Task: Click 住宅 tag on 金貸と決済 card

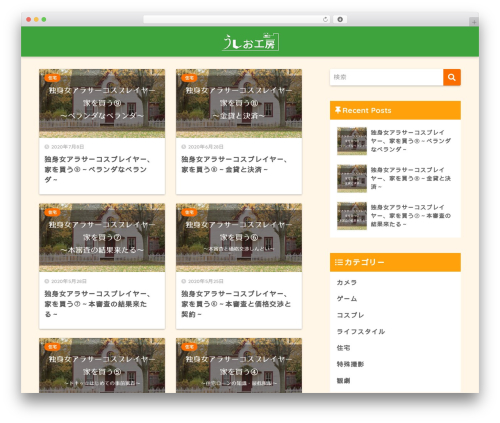Action: click(189, 78)
